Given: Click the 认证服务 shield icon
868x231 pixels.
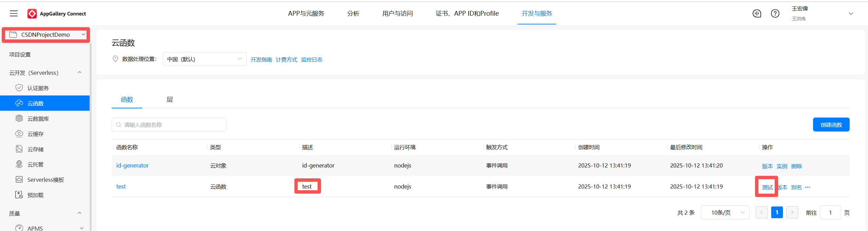Looking at the screenshot, I should [19, 88].
